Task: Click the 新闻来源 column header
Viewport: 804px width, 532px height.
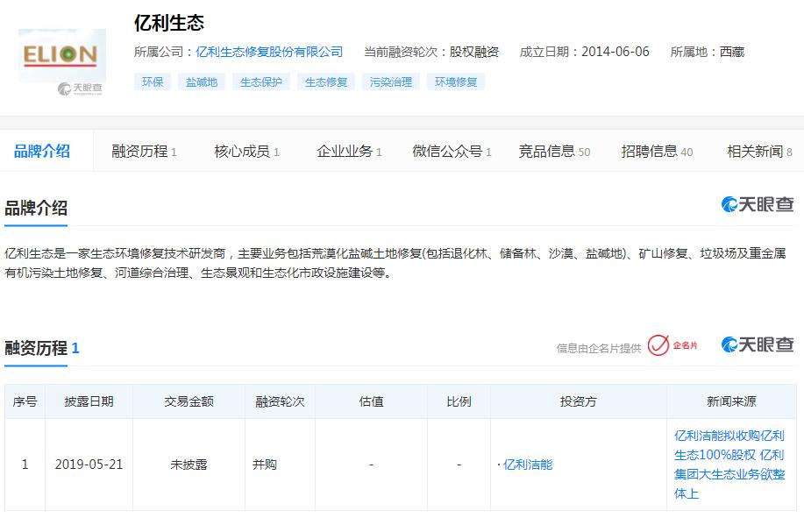Action: 732,401
